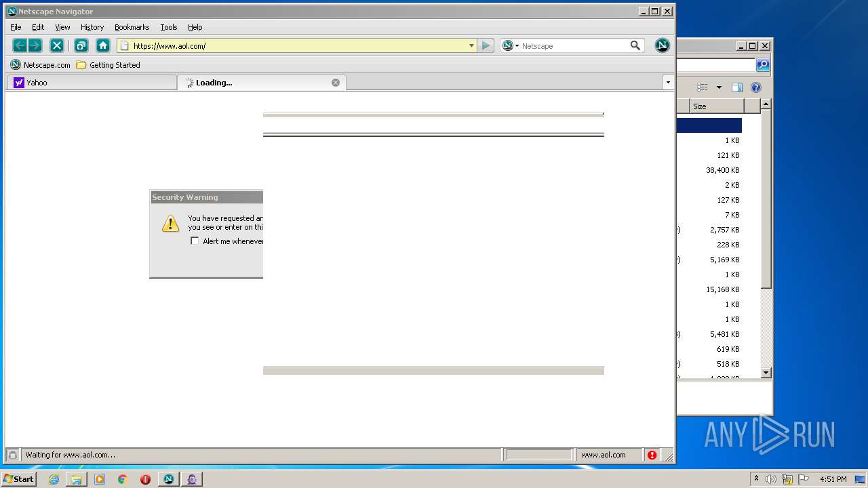Screen dimensions: 868x488
Task: Click the Waiting for www.aol.com status text
Action: coord(71,455)
